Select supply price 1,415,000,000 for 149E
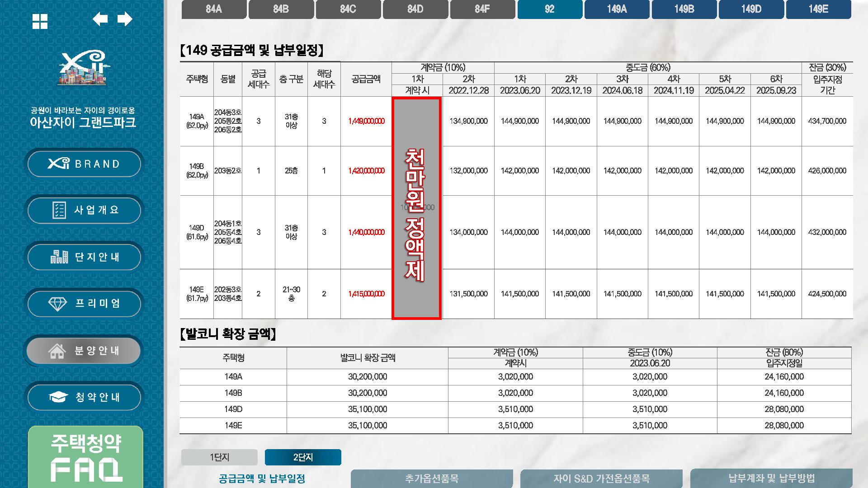The width and height of the screenshot is (868, 488). pyautogui.click(x=366, y=294)
